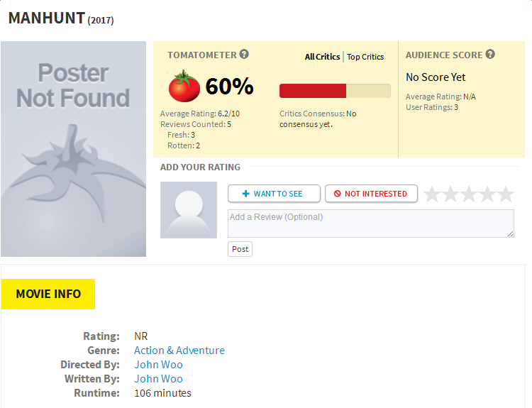This screenshot has height=408, width=532.
Task: Open writer John Woo's link
Action: (x=158, y=379)
